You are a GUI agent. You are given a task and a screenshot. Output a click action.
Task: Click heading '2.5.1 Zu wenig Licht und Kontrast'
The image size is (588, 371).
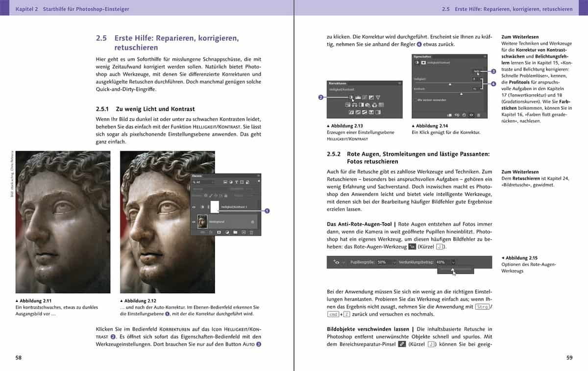[147, 109]
